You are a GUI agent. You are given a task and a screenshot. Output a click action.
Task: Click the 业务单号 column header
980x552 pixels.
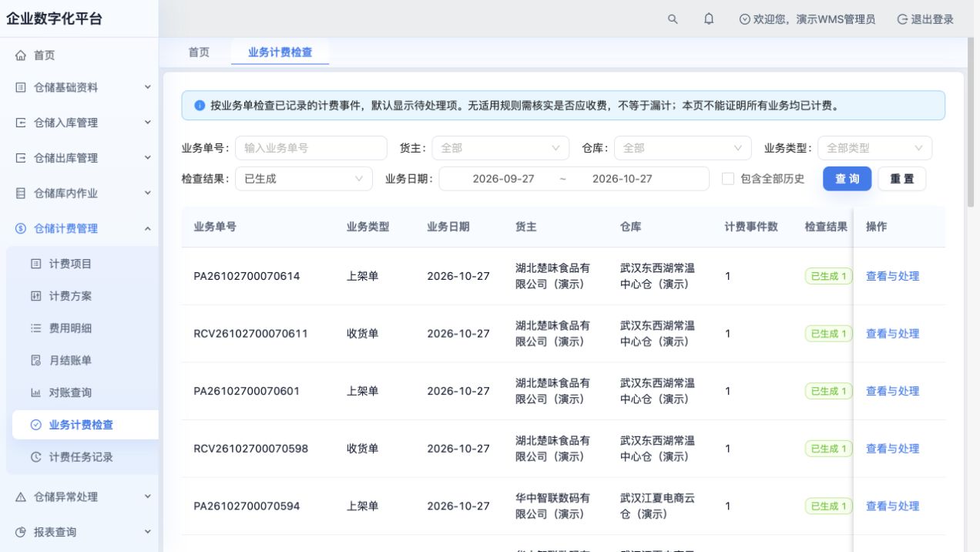(x=215, y=227)
